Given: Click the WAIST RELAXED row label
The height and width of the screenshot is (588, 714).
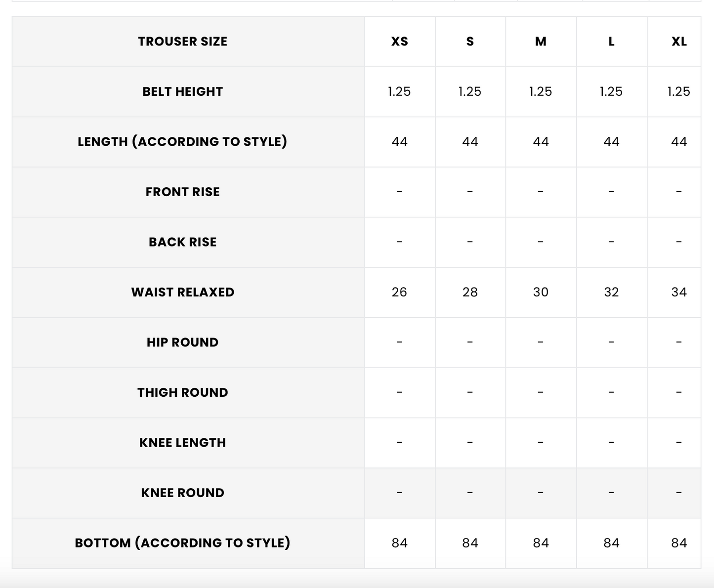Looking at the screenshot, I should point(182,292).
